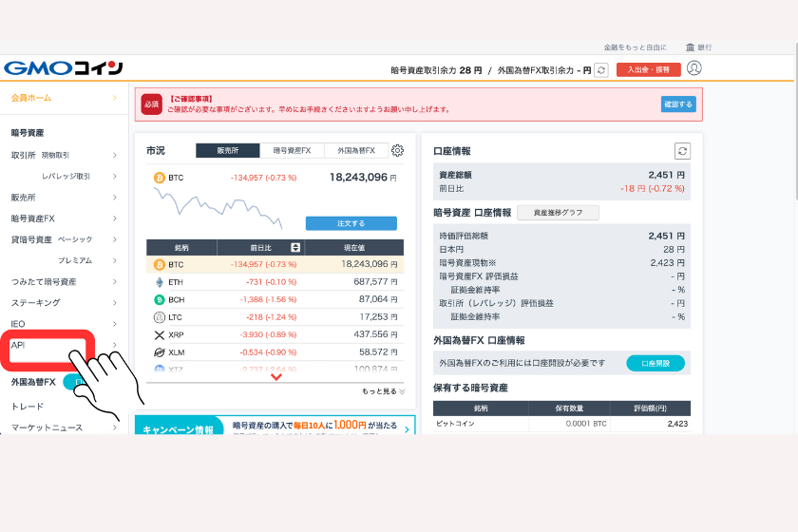798x532 pixels.
Task: Refresh the trading balance in the header
Action: point(600,69)
